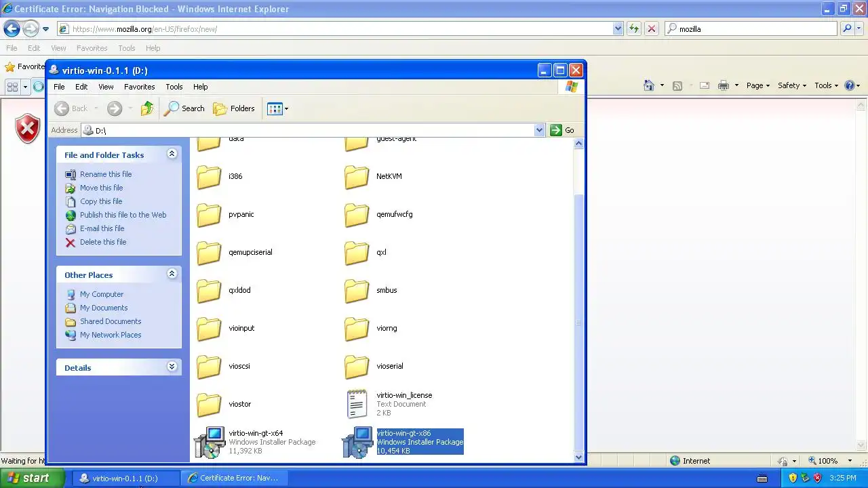
Task: Click the Internet Explorer Stop icon
Action: [x=651, y=28]
